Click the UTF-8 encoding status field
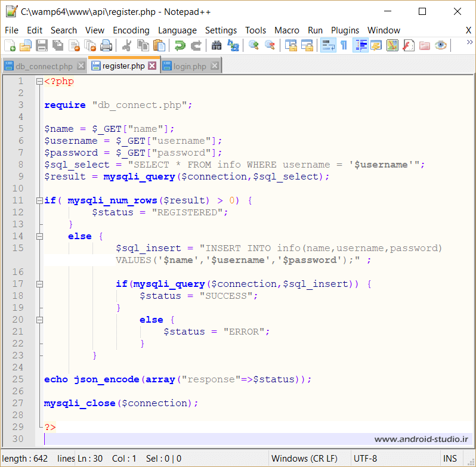Screen dimensions: 476x467 (395, 458)
